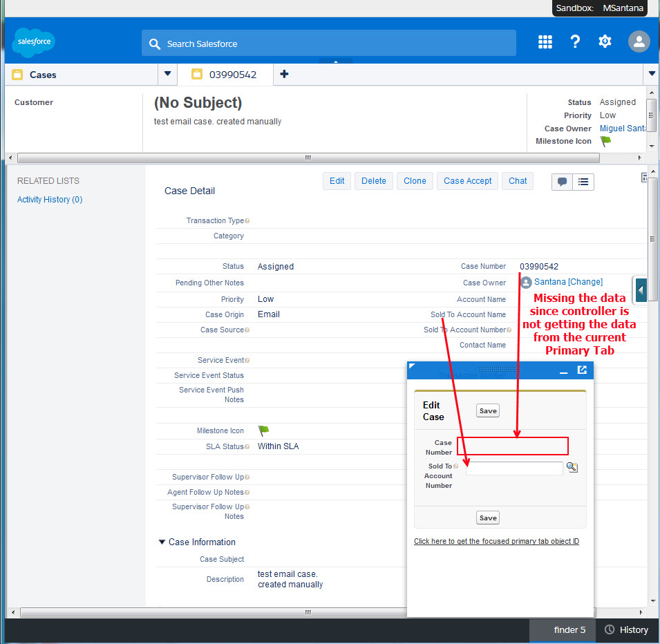Click the bottom horizontal scrollbar
The image size is (660, 644).
(x=308, y=612)
